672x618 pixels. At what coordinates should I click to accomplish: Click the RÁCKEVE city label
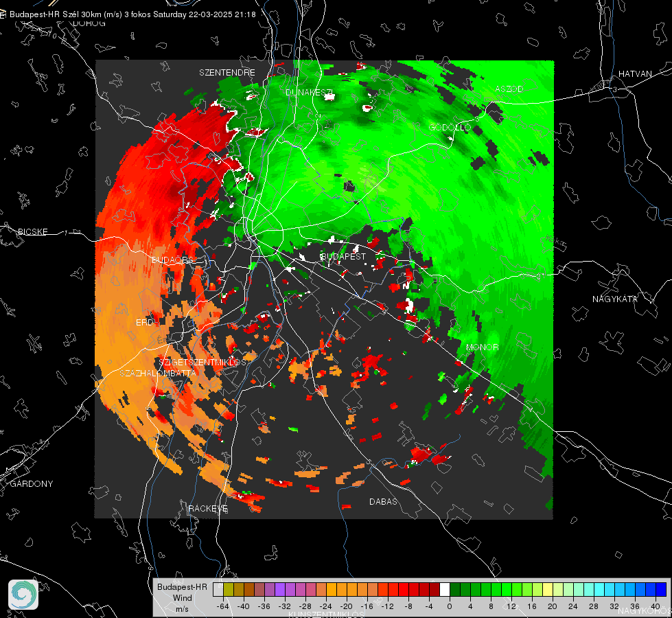coord(208,508)
